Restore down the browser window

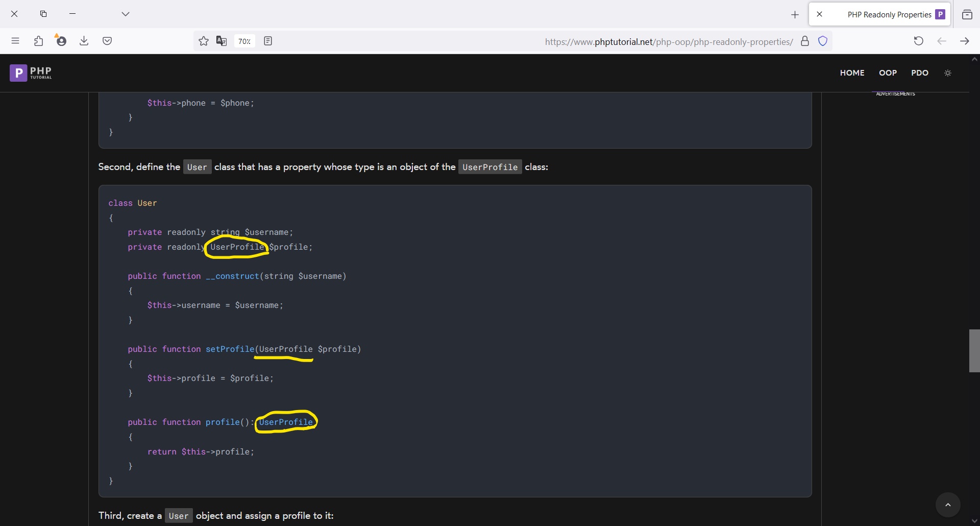click(x=43, y=14)
